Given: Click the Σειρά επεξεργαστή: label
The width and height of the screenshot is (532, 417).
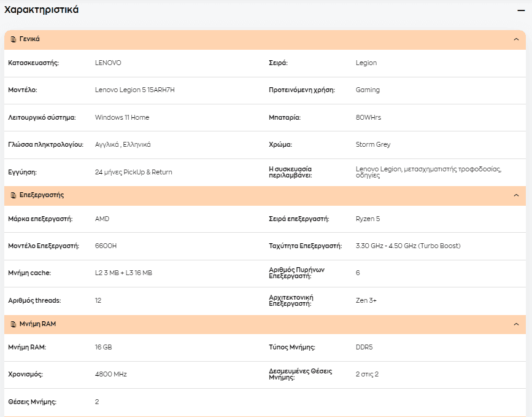Looking at the screenshot, I should [x=299, y=219].
